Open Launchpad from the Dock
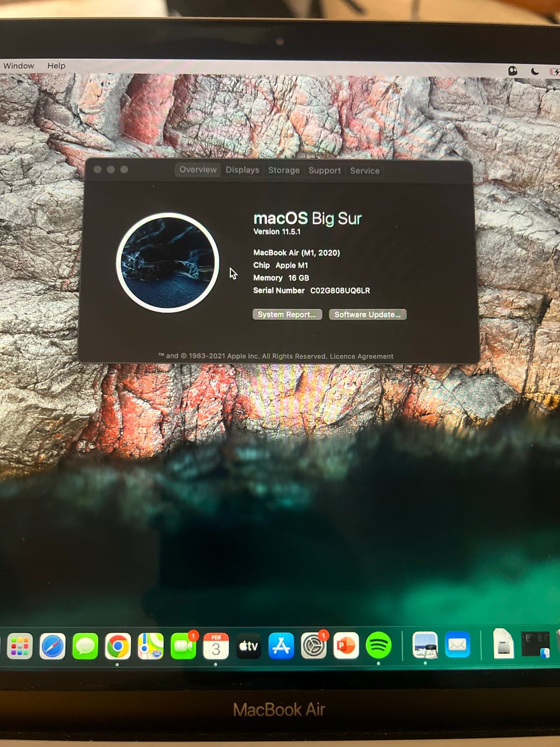Screen dimensions: 560x747 coord(20,646)
